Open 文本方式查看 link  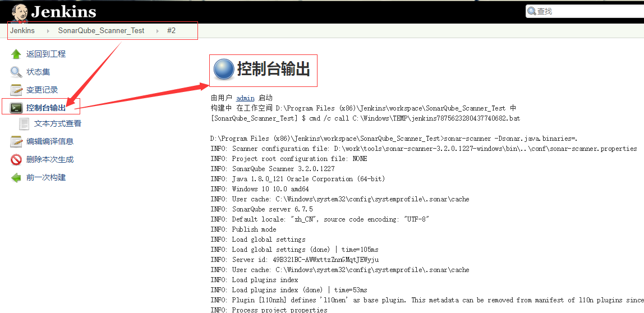57,123
